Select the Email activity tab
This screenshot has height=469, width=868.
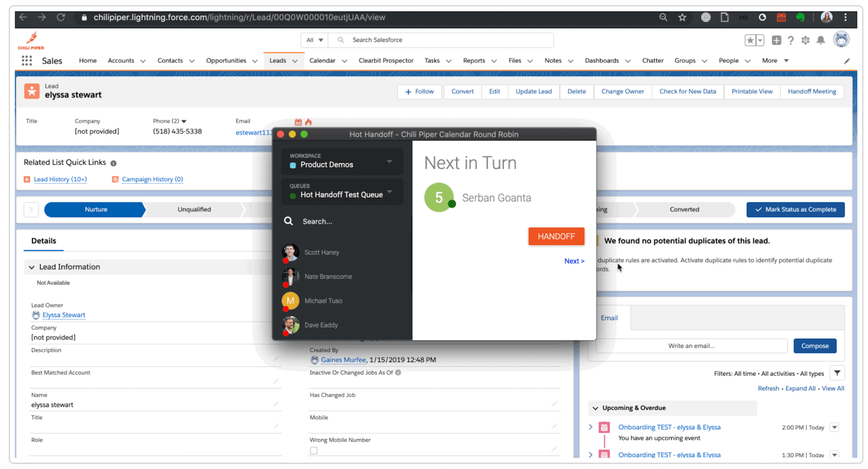(x=609, y=318)
